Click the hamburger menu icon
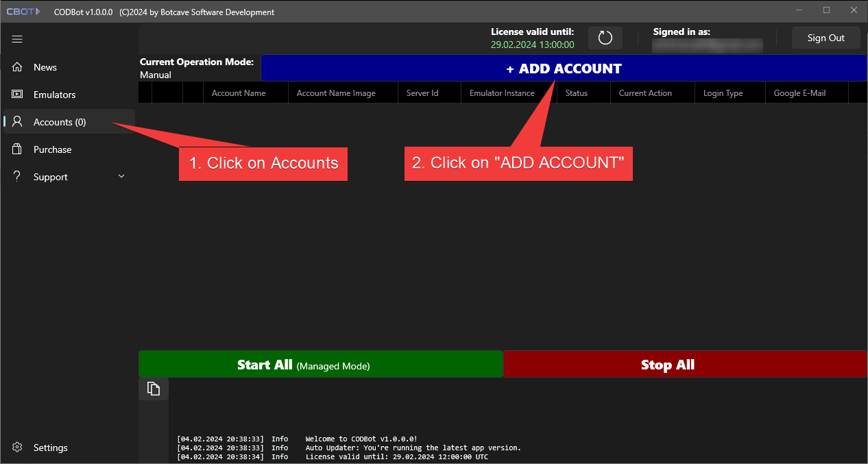This screenshot has width=868, height=464. (17, 39)
